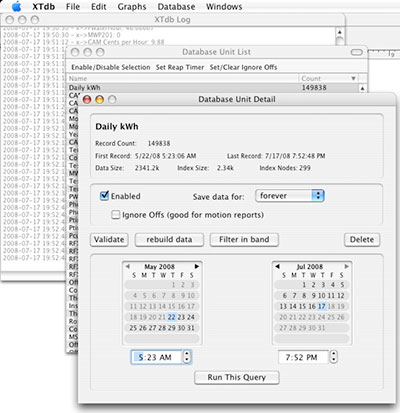This screenshot has height=413, width=400.
Task: Click 'First Record: 5/22/08 5:23:06 AM' text
Action: click(x=146, y=156)
